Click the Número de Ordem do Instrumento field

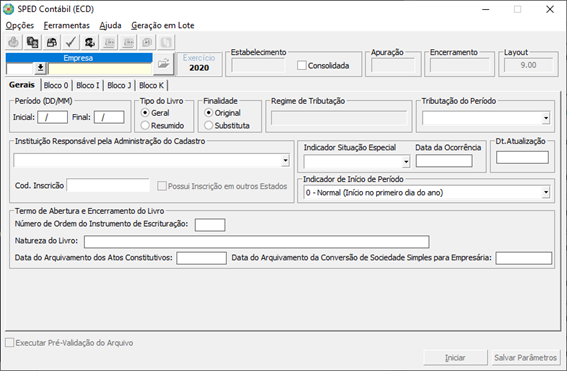(x=210, y=225)
